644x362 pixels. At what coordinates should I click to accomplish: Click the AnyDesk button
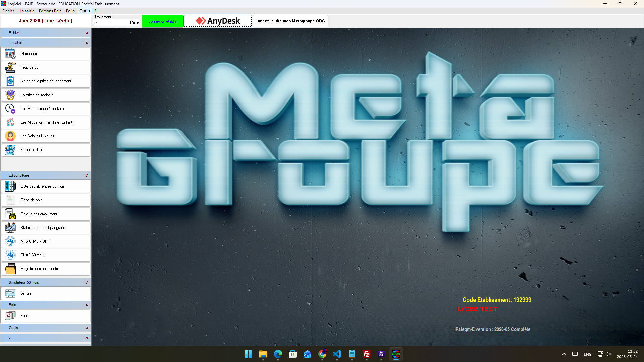pyautogui.click(x=218, y=21)
